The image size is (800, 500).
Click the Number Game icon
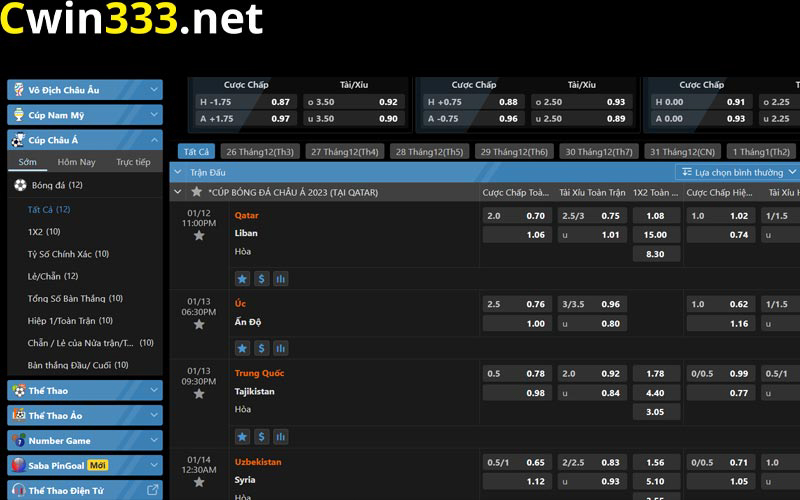coord(19,440)
